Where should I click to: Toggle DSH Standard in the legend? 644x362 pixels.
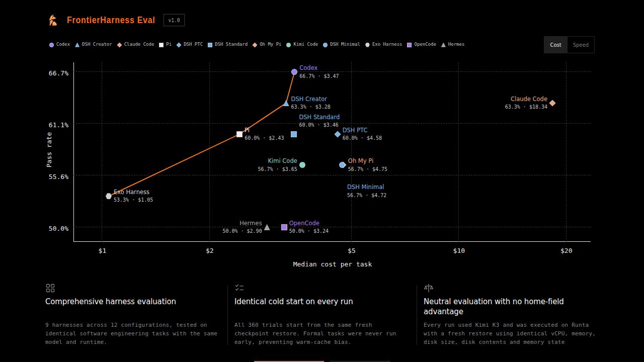click(x=227, y=44)
